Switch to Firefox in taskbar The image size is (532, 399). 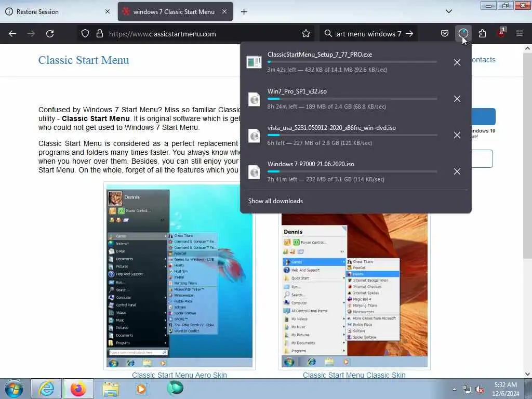click(x=78, y=389)
